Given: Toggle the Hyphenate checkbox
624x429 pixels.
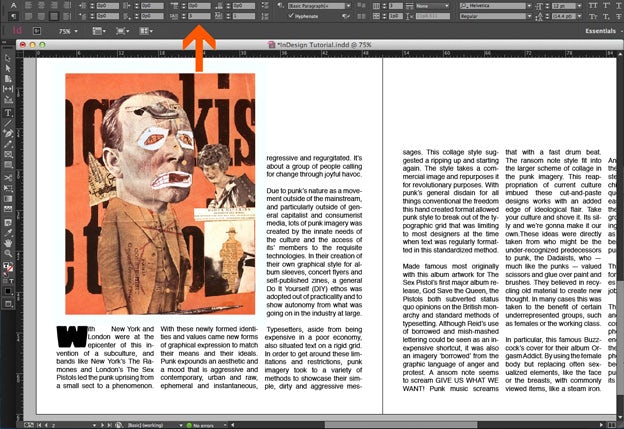Looking at the screenshot, I should (291, 16).
